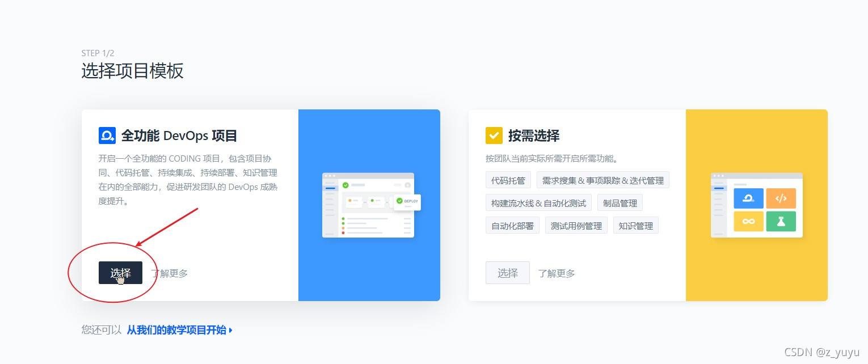Enable the 测试用例管理 option

tap(576, 225)
